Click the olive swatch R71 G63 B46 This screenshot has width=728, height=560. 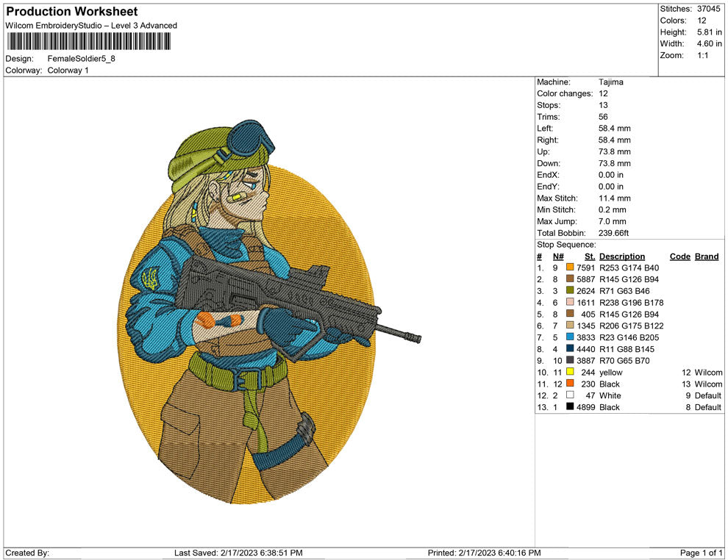tap(570, 290)
